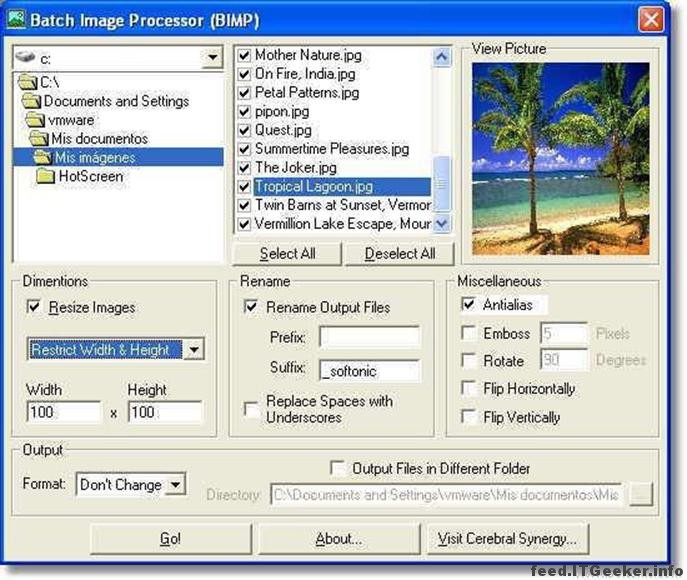Click the c: drive icon in drive selector
The height and width of the screenshot is (580, 687).
point(25,57)
